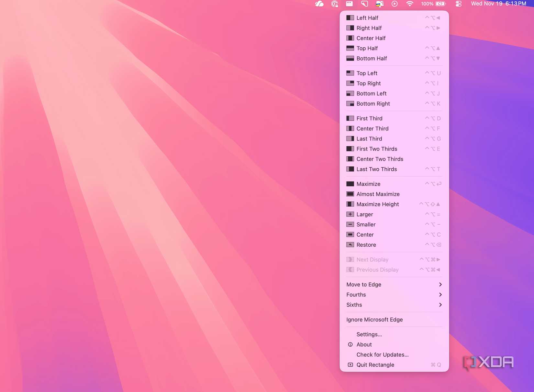Viewport: 534px width, 392px height.
Task: Click the cloud icon in the menu bar
Action: coord(319,4)
